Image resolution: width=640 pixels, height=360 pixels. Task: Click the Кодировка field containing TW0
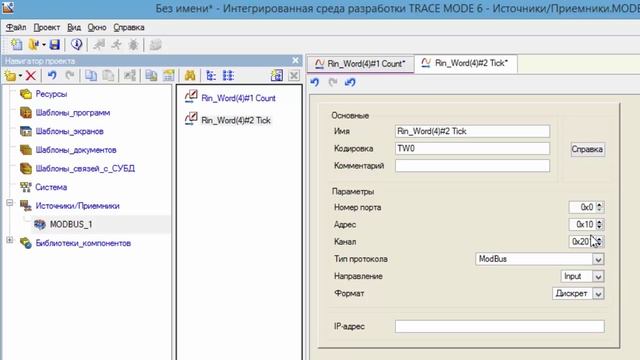tap(472, 149)
